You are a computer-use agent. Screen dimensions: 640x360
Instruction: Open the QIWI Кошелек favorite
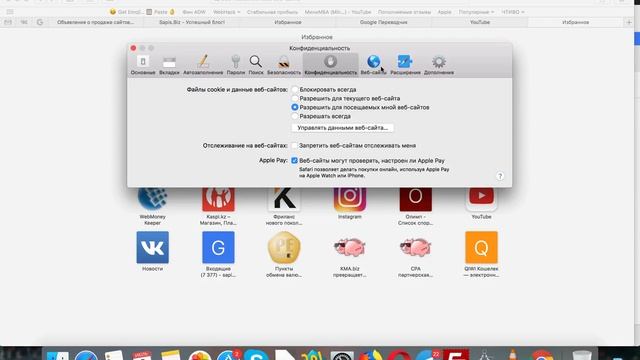481,254
